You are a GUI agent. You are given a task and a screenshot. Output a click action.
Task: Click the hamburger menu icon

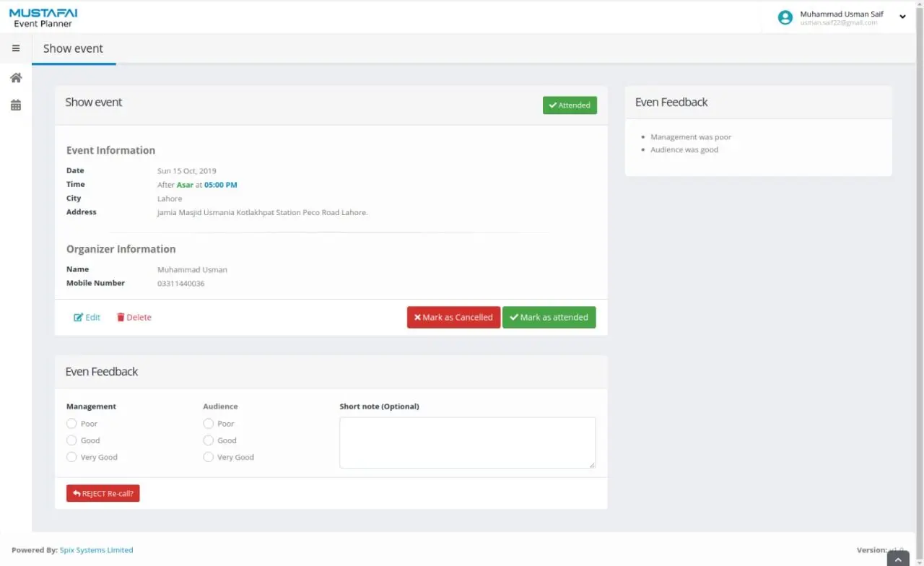[x=16, y=48]
